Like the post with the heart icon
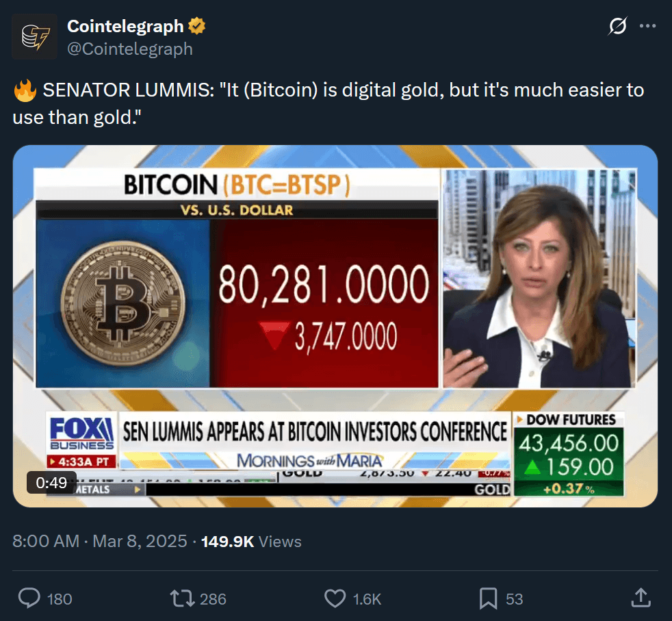Image resolution: width=672 pixels, height=621 pixels. pyautogui.click(x=335, y=598)
